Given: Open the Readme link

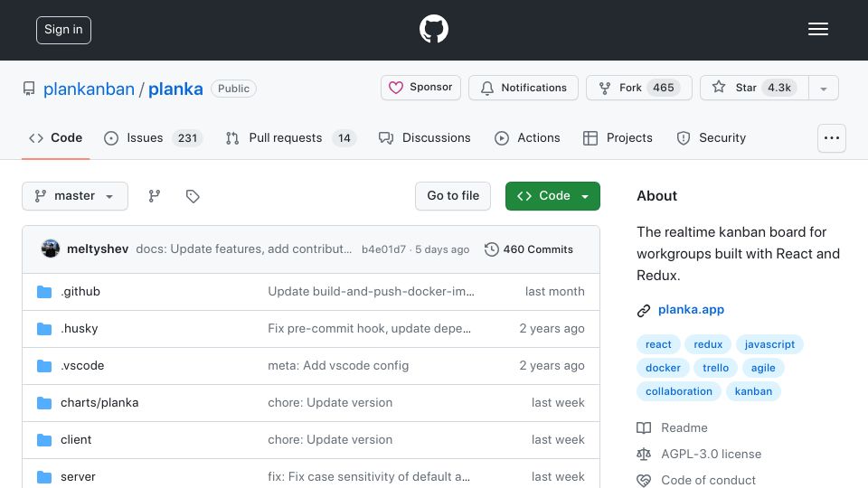Looking at the screenshot, I should (x=684, y=427).
